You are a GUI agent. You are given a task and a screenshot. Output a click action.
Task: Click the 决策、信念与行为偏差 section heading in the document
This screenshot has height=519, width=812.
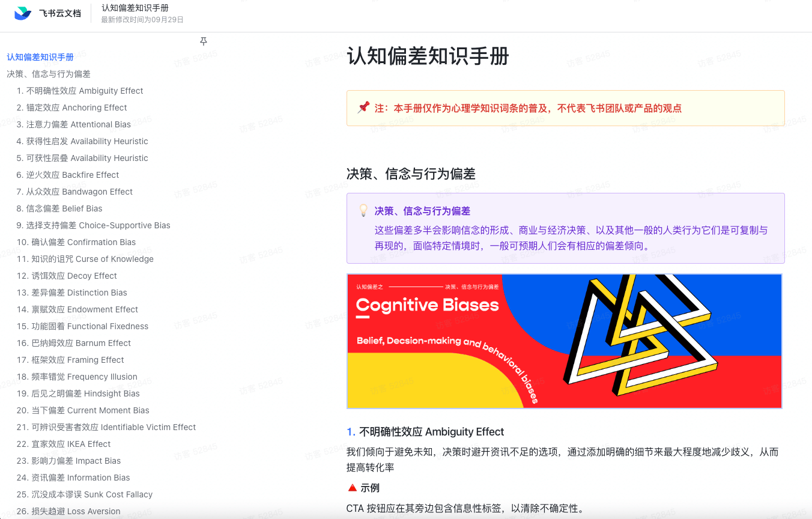click(x=411, y=174)
